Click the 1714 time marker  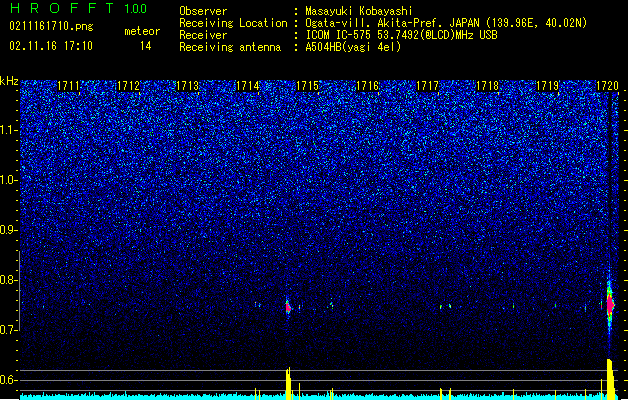pyautogui.click(x=248, y=85)
